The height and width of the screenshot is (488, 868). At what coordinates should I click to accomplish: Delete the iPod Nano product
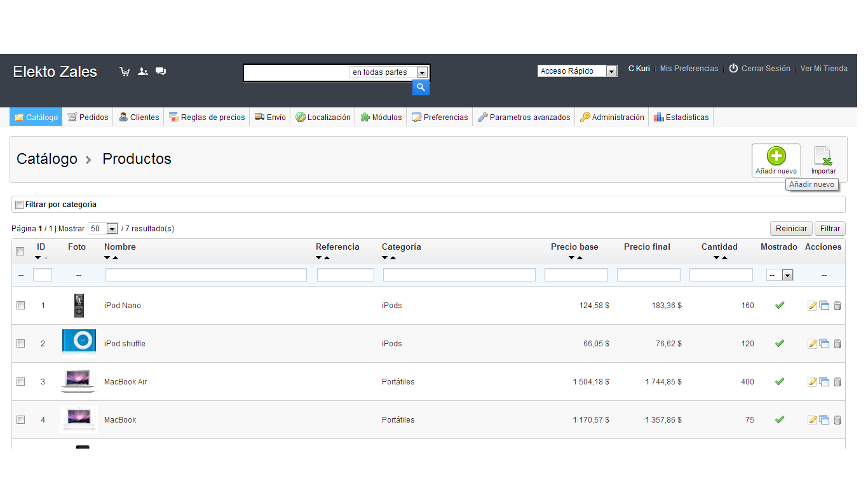coord(837,306)
